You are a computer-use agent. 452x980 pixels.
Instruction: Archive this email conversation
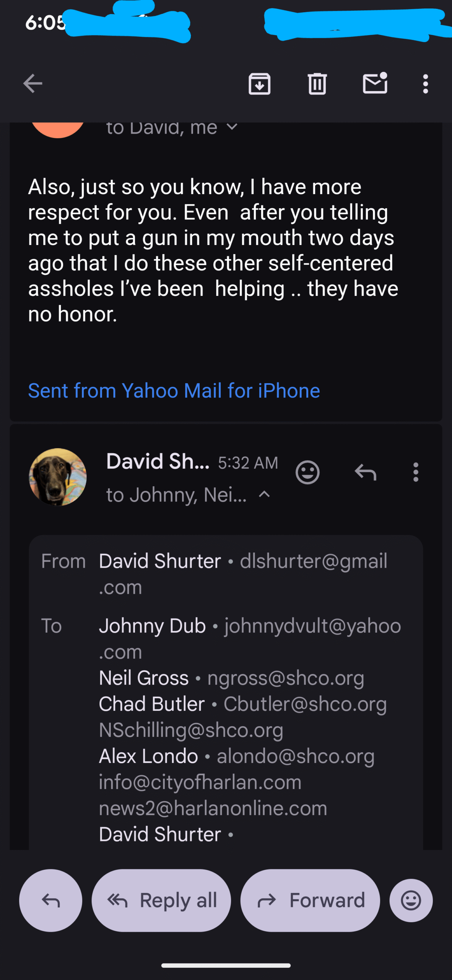259,83
